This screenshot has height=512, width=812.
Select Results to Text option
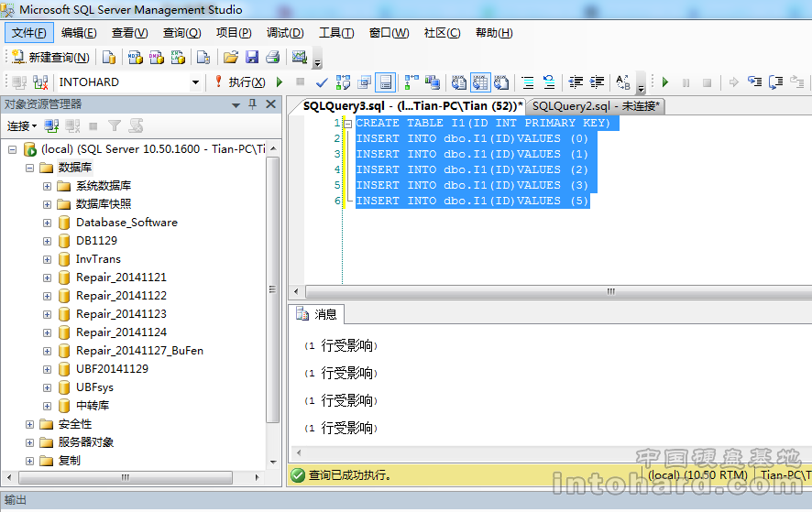point(459,82)
